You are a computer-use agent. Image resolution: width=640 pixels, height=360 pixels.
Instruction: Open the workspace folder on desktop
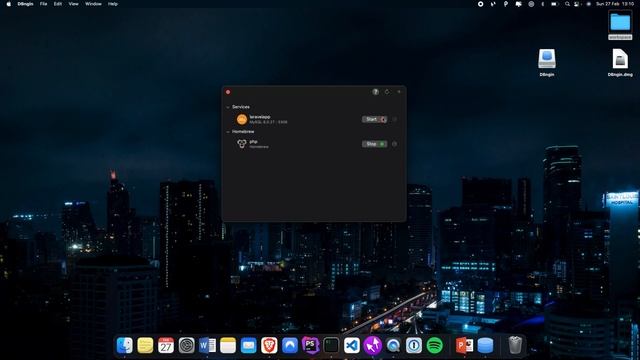620,25
